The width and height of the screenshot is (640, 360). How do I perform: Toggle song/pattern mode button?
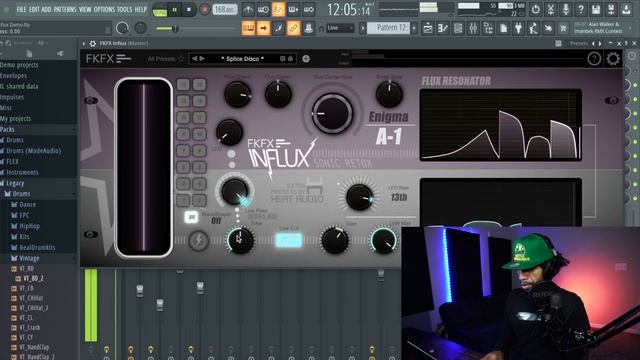click(160, 10)
